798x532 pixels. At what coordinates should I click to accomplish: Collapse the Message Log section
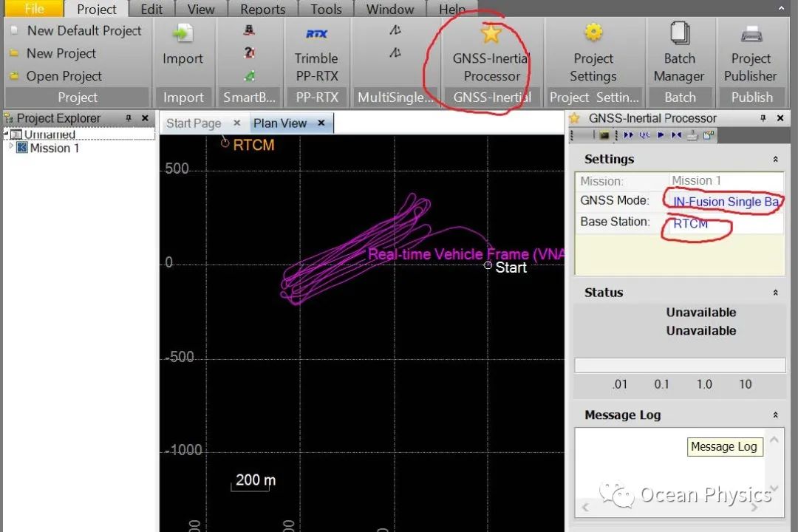(x=775, y=415)
